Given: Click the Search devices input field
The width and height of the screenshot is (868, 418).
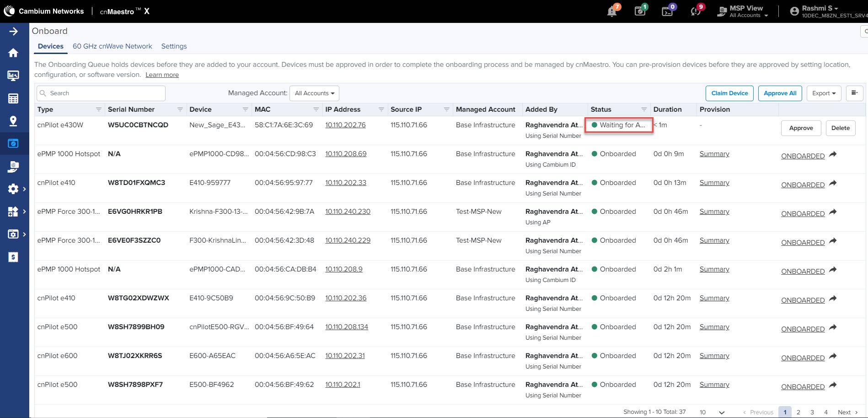Looking at the screenshot, I should coord(101,93).
